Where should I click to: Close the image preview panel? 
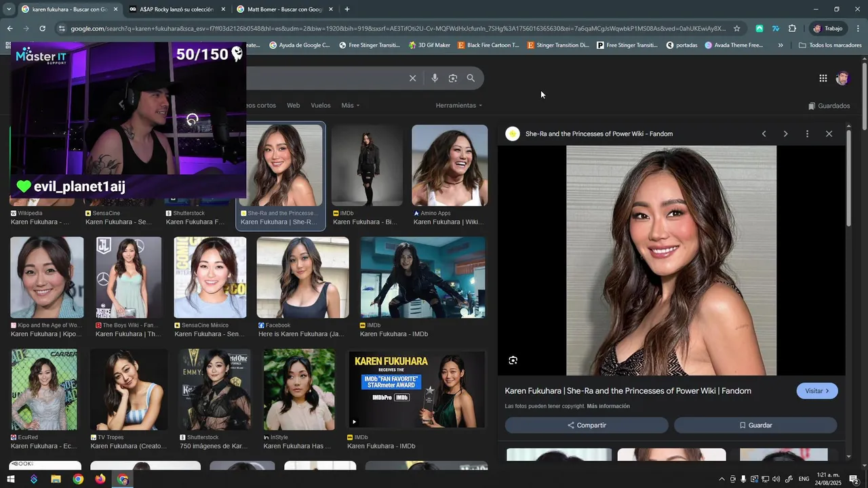coord(829,134)
